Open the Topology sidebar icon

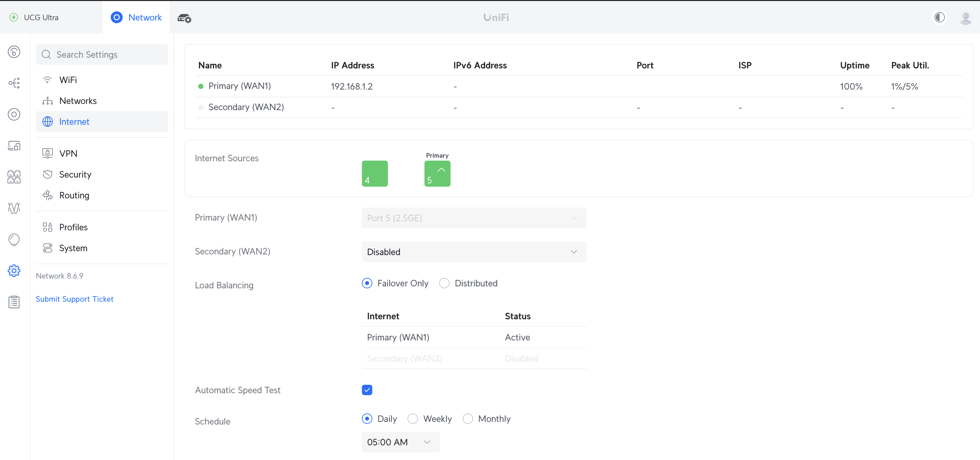click(14, 83)
